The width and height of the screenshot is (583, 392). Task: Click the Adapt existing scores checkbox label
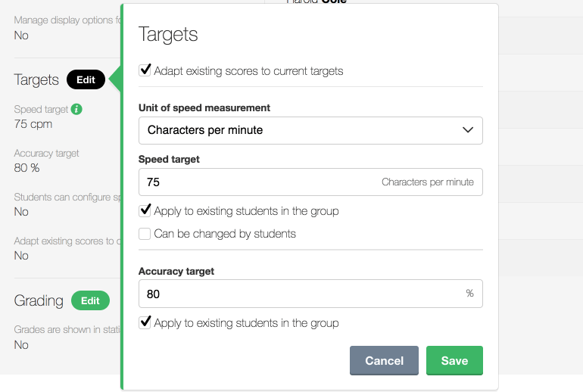(248, 71)
